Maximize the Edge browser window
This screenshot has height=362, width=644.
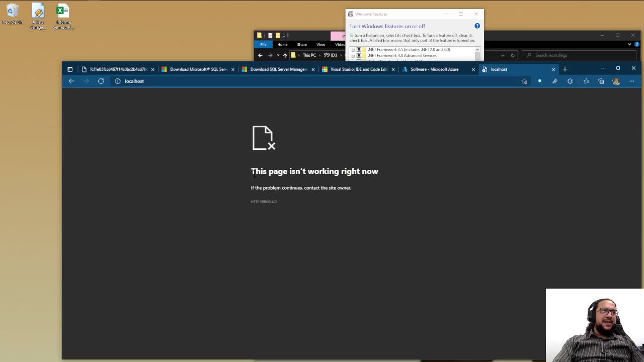pos(618,68)
